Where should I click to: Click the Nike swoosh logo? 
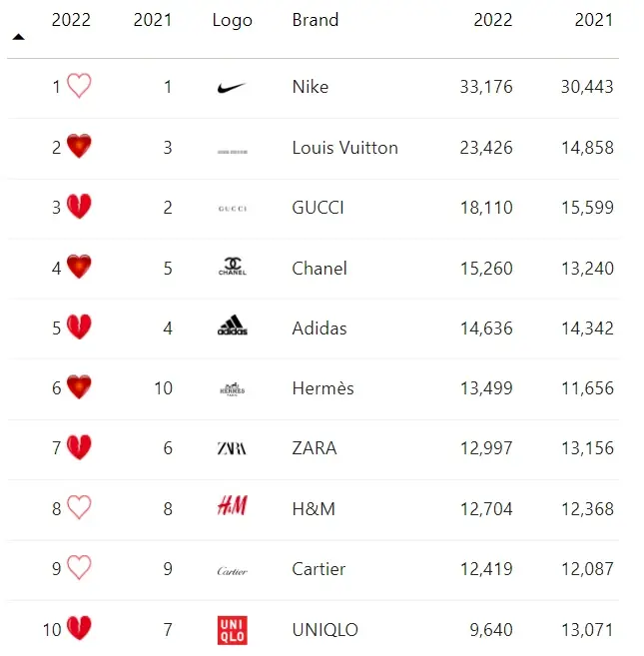[232, 88]
